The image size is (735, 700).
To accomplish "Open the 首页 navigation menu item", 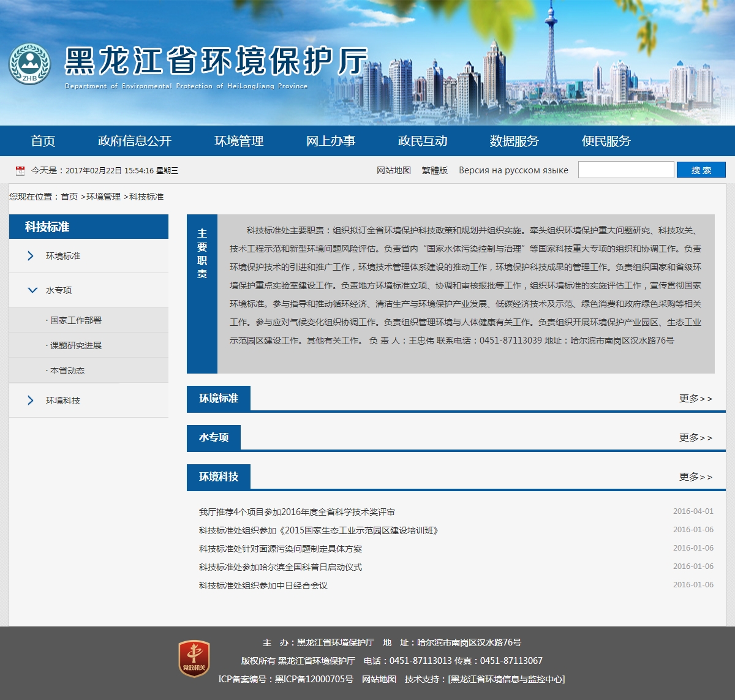I will (43, 141).
